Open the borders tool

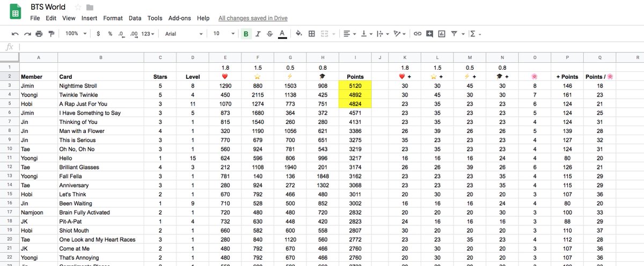click(x=312, y=34)
